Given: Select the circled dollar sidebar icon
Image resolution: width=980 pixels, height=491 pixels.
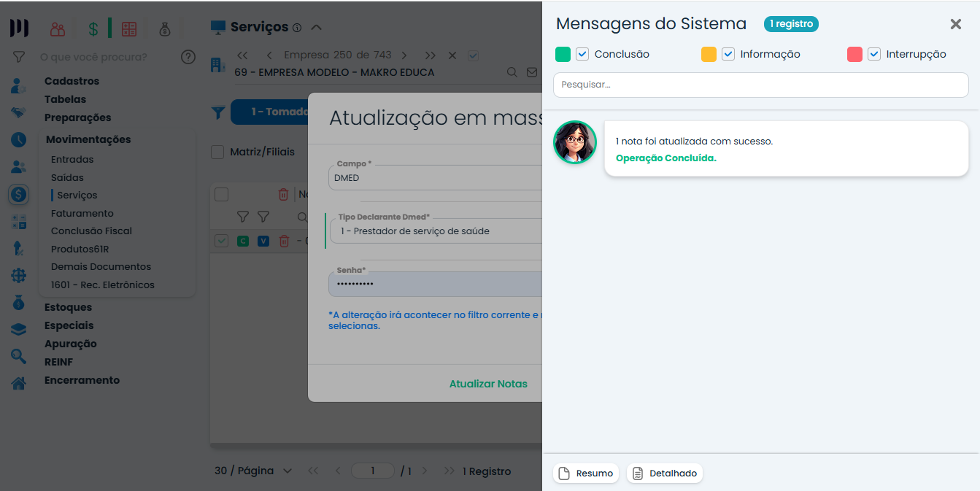Looking at the screenshot, I should 19,194.
